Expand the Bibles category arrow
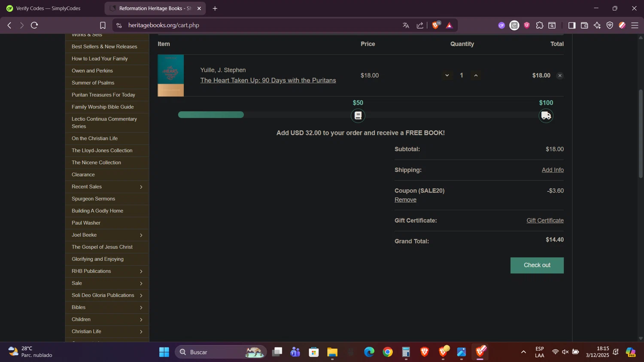The width and height of the screenshot is (644, 362). [x=141, y=308]
